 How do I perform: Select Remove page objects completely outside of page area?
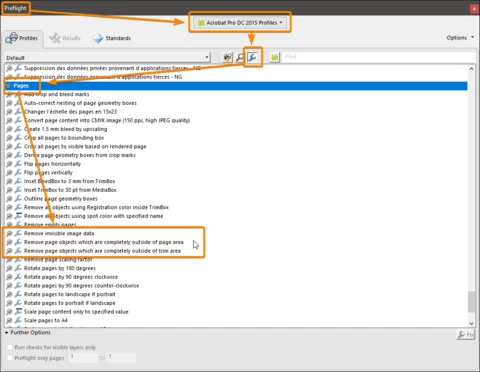[104, 242]
